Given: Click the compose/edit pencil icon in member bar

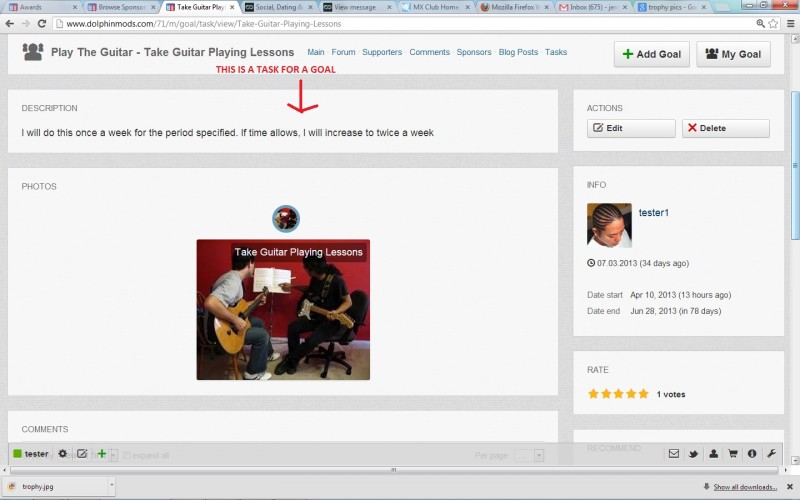Looking at the screenshot, I should click(x=82, y=454).
